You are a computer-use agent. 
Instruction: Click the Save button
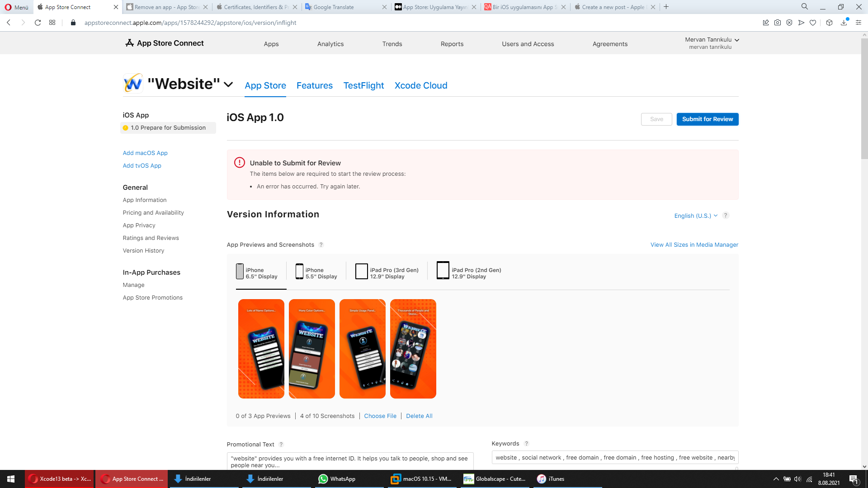(656, 119)
